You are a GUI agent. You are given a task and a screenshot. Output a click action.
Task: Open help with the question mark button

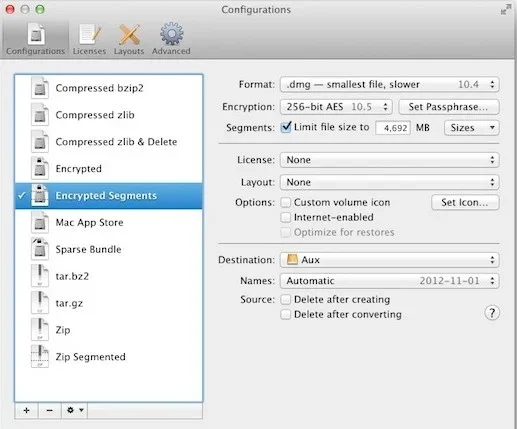pos(492,313)
